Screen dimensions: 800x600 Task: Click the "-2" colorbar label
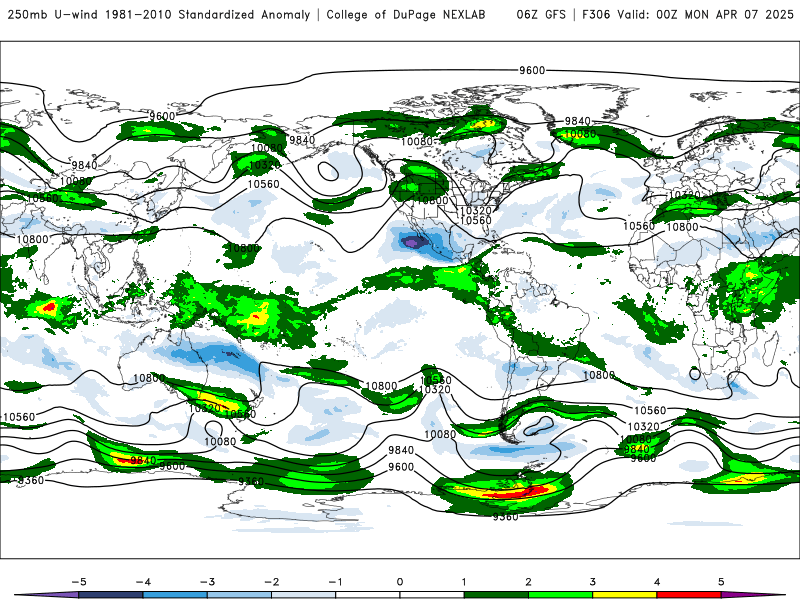(271, 582)
